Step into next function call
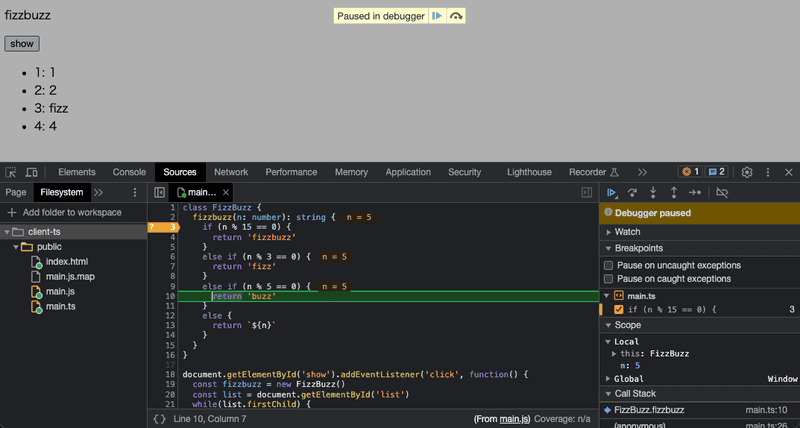Viewport: 800px width, 428px height. 653,192
